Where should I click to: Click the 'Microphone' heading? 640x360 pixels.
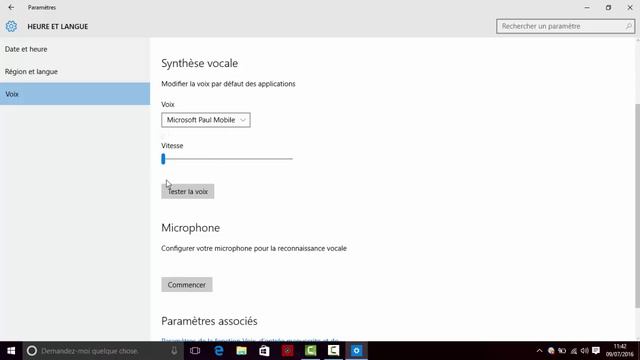191,228
